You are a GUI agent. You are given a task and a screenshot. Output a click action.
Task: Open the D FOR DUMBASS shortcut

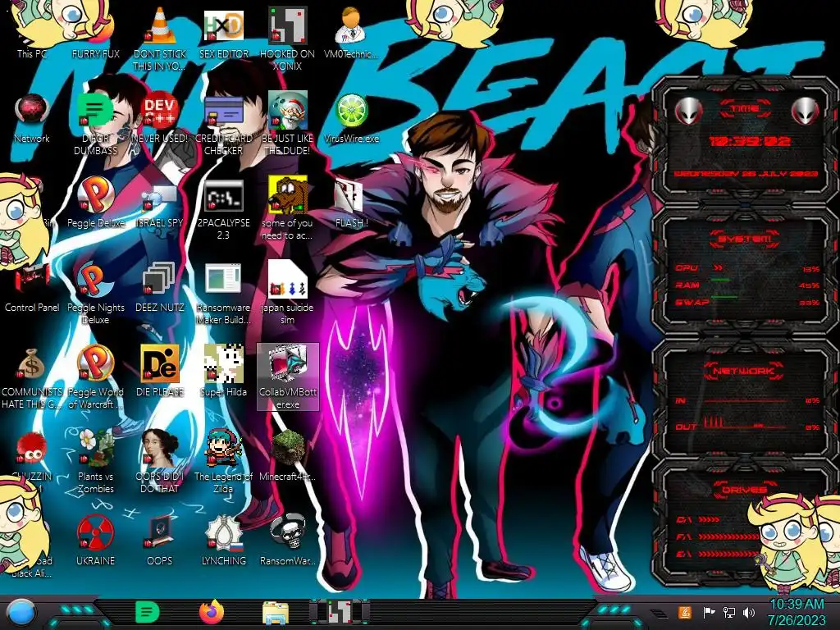pyautogui.click(x=95, y=123)
